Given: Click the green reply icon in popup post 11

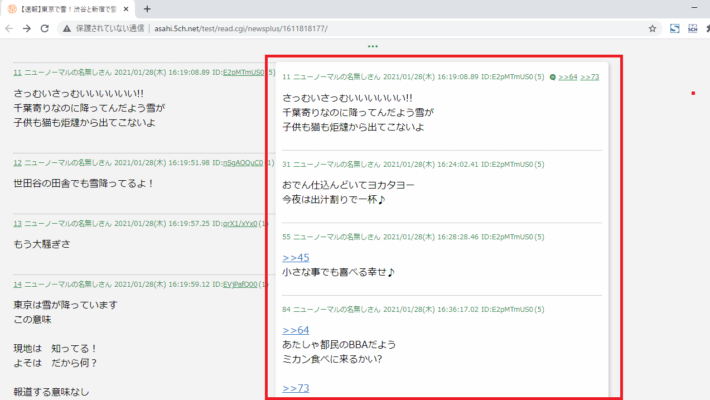Looking at the screenshot, I should point(552,77).
